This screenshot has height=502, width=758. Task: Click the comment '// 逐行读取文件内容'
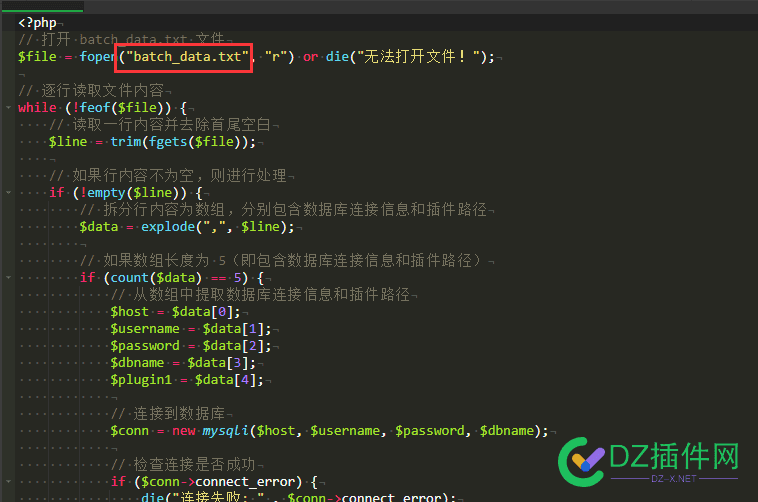91,90
